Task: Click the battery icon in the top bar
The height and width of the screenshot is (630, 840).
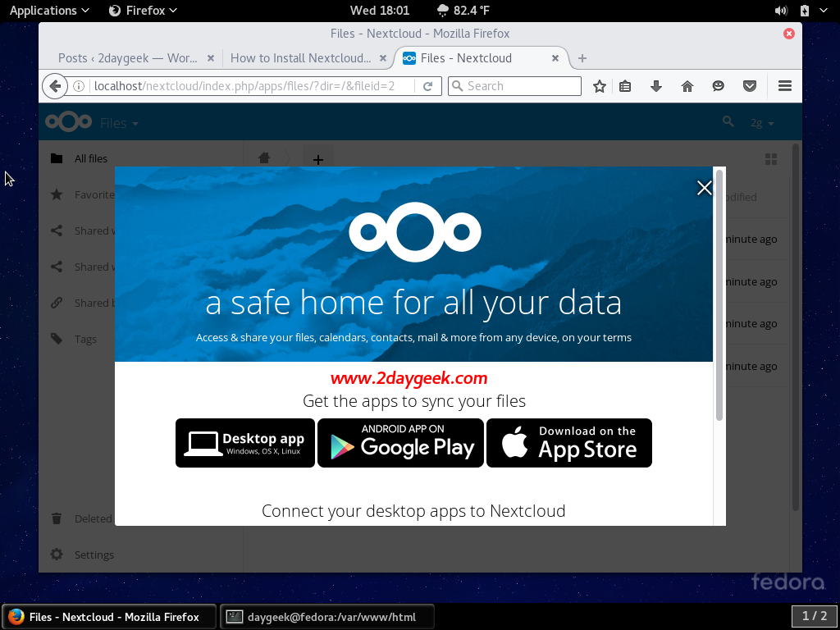Action: pos(804,11)
